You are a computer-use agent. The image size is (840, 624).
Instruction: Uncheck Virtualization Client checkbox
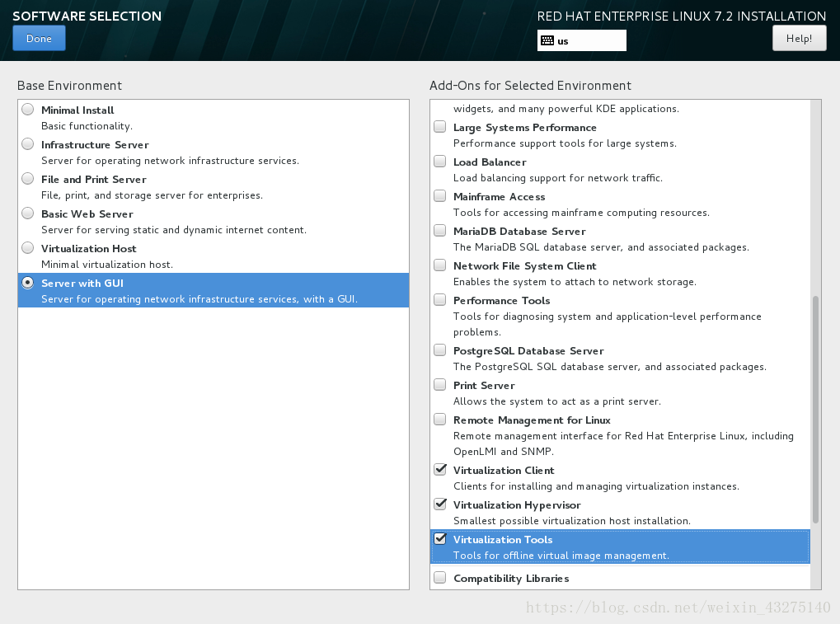pyautogui.click(x=440, y=469)
